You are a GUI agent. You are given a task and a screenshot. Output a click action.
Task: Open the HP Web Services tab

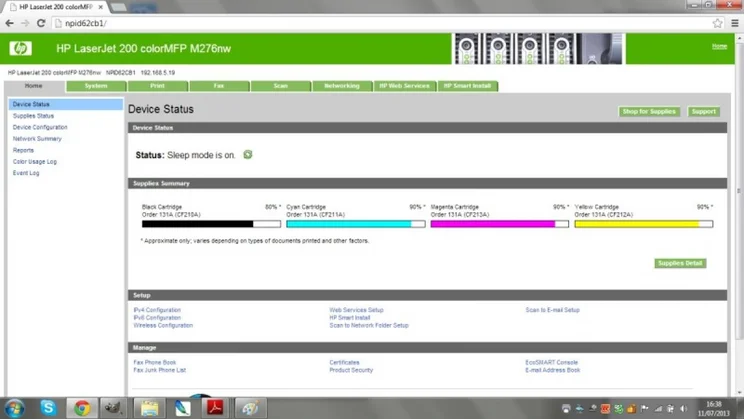(404, 86)
